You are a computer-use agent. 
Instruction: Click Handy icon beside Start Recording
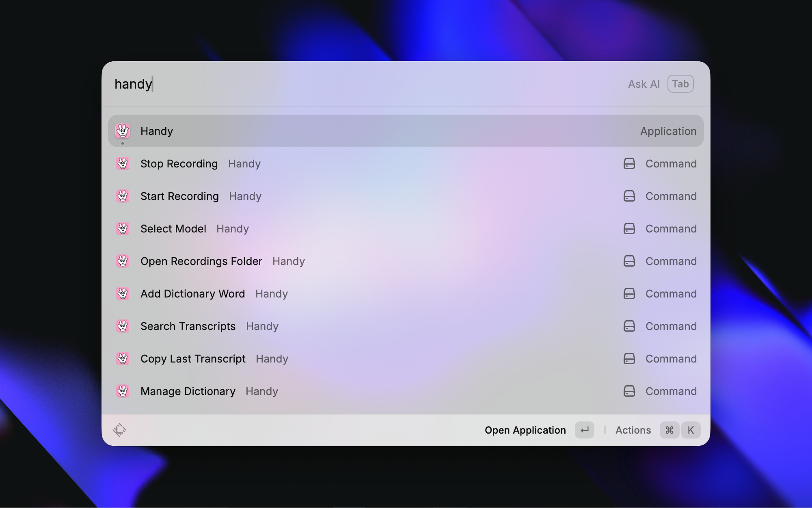123,196
